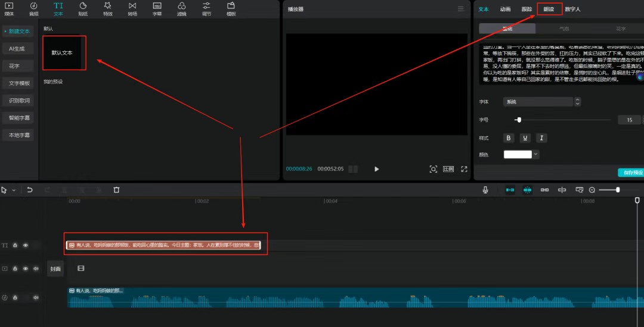This screenshot has width=644, height=327.
Task: Mute the video track speaker icon
Action: pos(36,269)
